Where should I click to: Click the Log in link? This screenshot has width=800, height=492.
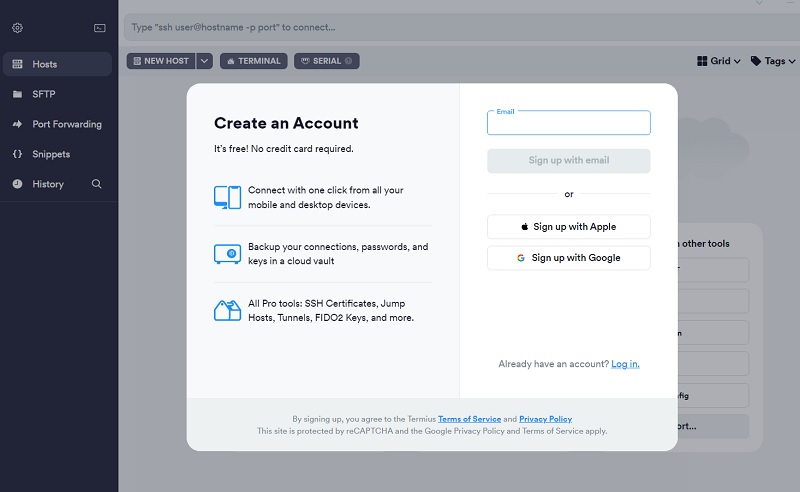point(625,364)
